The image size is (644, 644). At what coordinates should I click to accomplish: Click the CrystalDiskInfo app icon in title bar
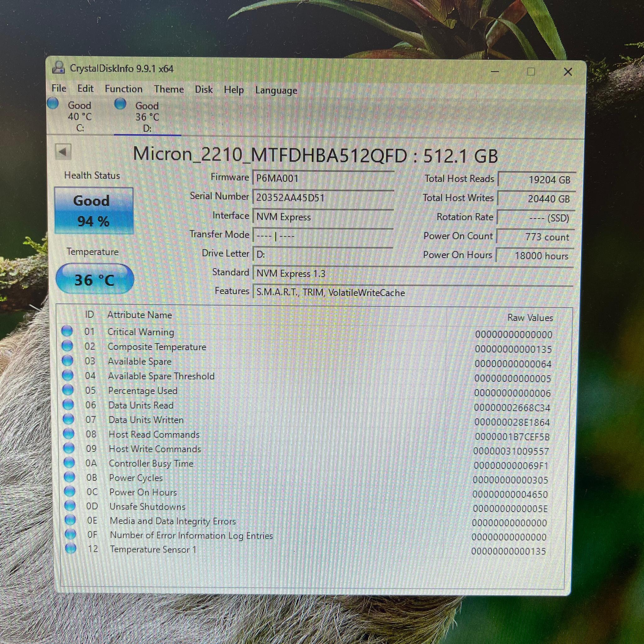click(x=58, y=68)
